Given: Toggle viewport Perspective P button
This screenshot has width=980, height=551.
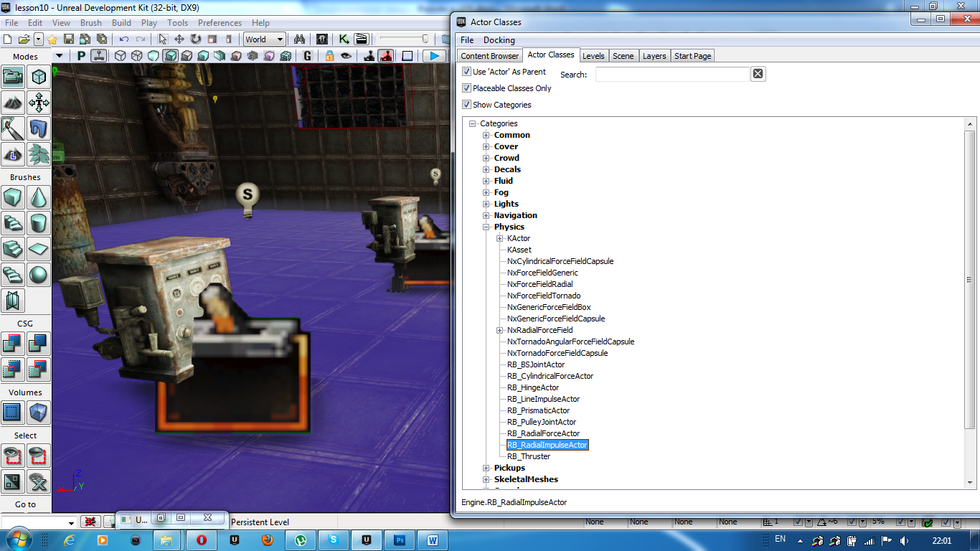Looking at the screenshot, I should (x=81, y=56).
